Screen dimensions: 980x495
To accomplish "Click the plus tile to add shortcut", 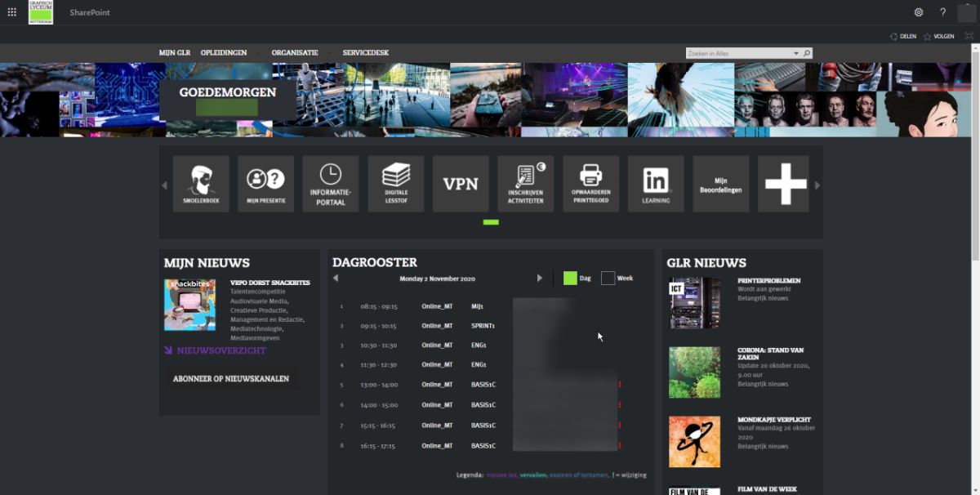I will pyautogui.click(x=785, y=184).
